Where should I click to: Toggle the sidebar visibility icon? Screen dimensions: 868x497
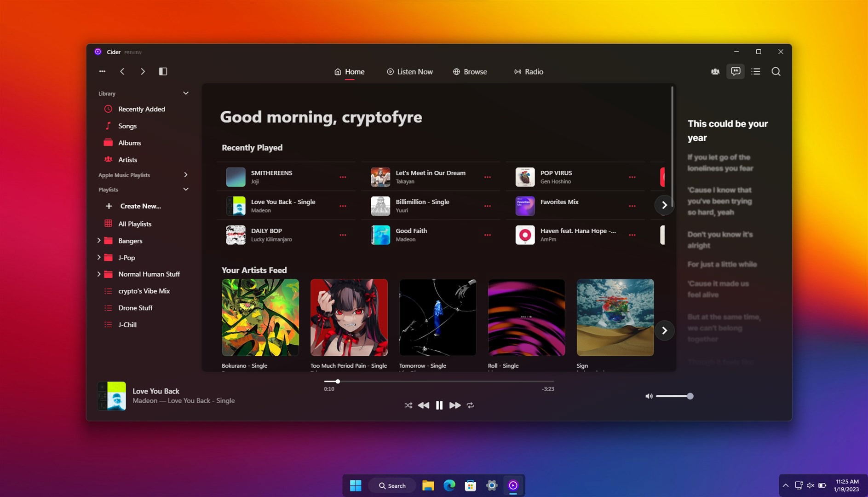(x=163, y=71)
